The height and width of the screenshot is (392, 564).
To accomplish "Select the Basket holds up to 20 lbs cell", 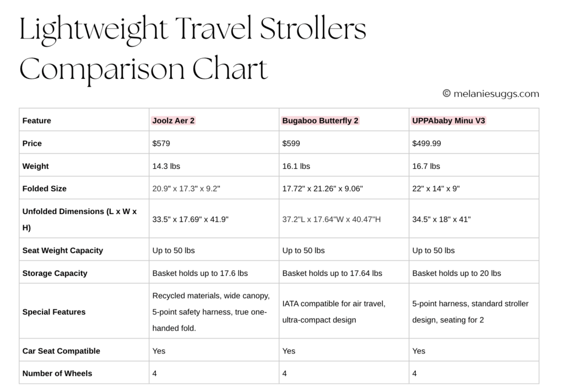I will (x=457, y=273).
